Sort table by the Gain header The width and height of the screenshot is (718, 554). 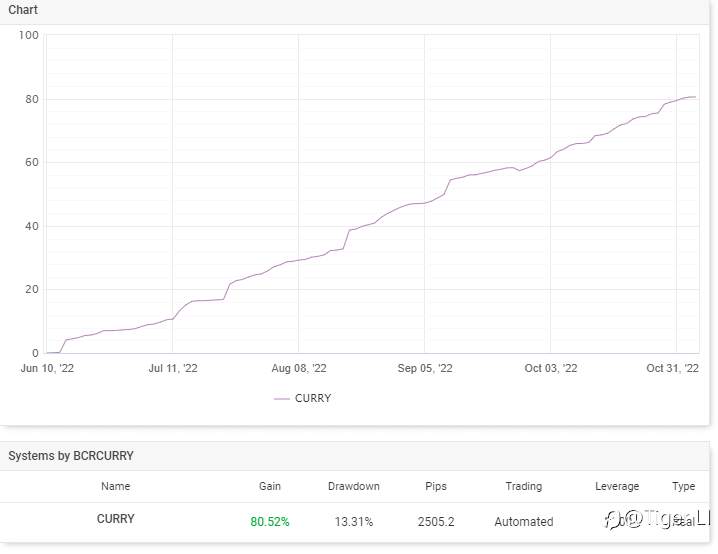pos(270,486)
